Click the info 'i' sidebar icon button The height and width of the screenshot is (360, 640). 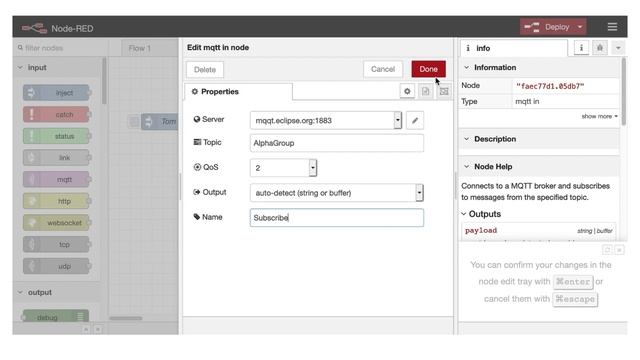pos(581,48)
